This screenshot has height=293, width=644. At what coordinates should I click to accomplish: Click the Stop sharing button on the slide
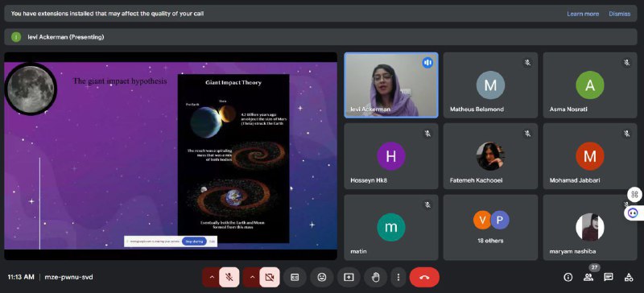(x=194, y=241)
